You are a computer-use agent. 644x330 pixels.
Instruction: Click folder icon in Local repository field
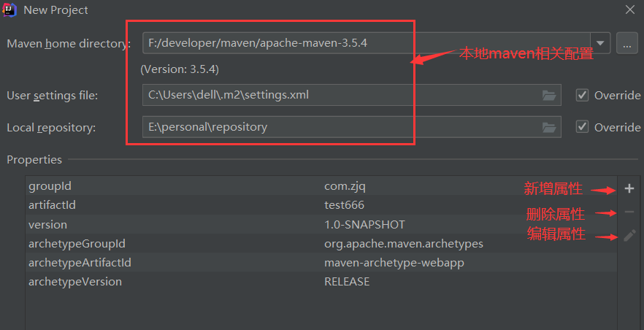549,127
